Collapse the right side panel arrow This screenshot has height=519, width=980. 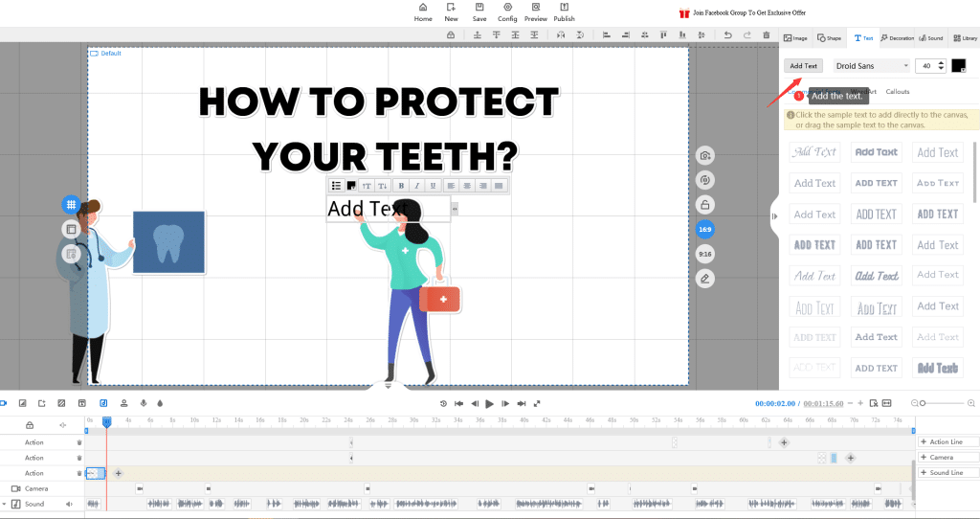(x=773, y=216)
